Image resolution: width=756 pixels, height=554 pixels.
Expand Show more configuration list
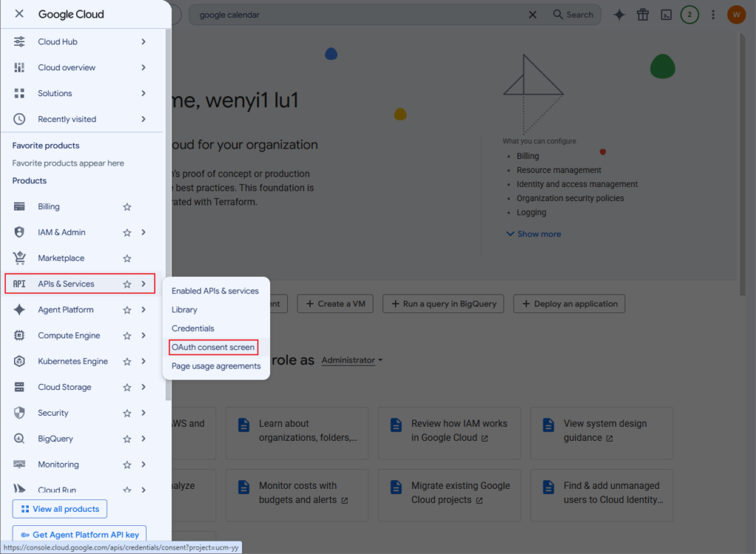tap(534, 234)
